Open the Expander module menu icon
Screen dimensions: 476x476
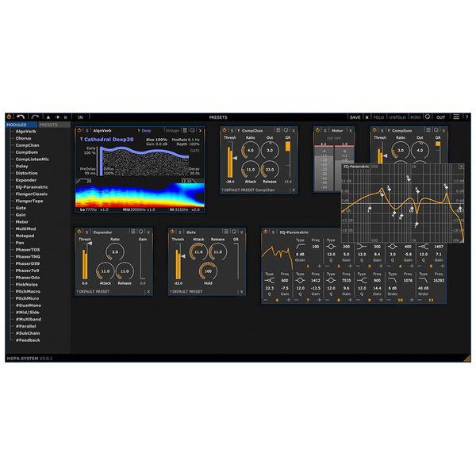coord(133,232)
